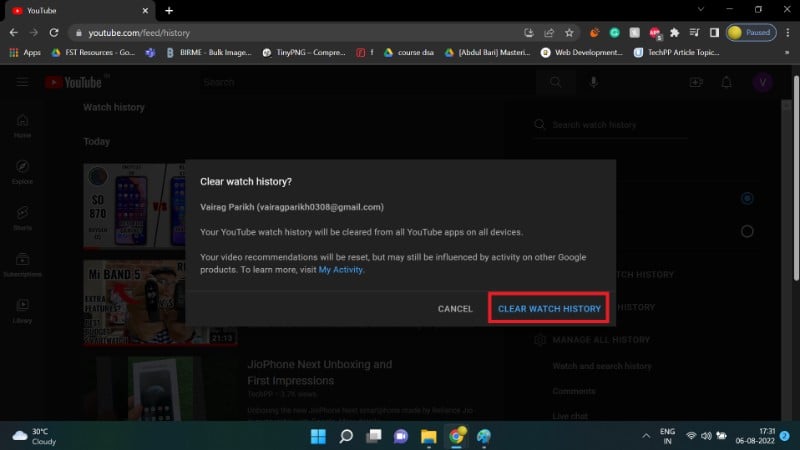
Task: Open the course dsa bookmark
Action: [x=409, y=52]
